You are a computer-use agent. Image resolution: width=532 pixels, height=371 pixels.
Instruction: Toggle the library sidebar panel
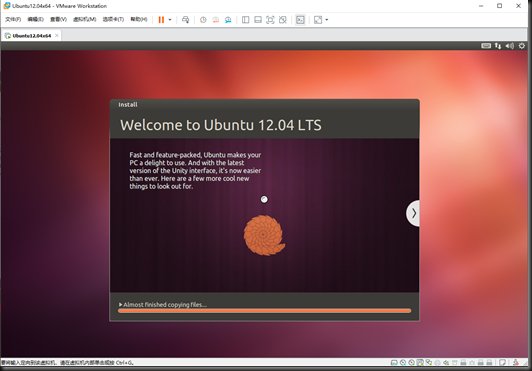245,20
